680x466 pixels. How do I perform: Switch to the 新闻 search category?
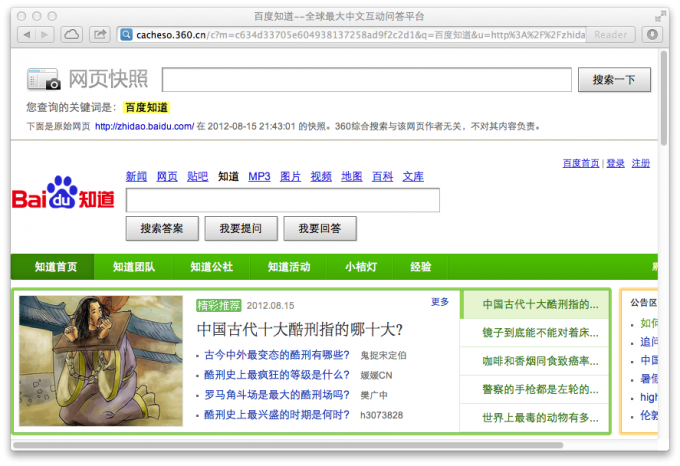tap(136, 176)
